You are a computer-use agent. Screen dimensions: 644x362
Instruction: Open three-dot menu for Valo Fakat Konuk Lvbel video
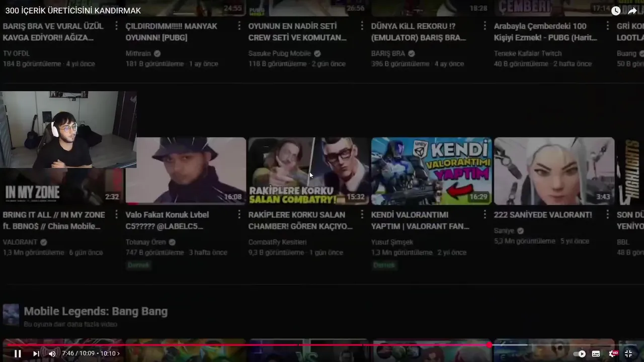(x=239, y=215)
